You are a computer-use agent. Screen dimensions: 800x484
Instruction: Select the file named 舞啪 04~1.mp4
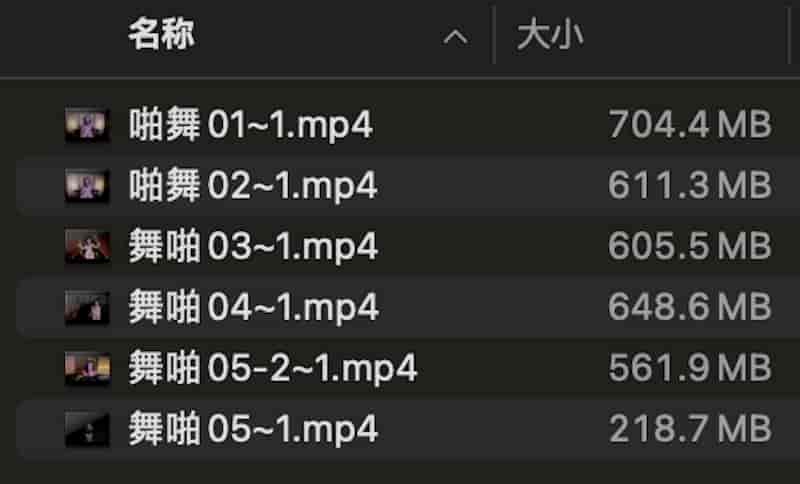click(253, 308)
